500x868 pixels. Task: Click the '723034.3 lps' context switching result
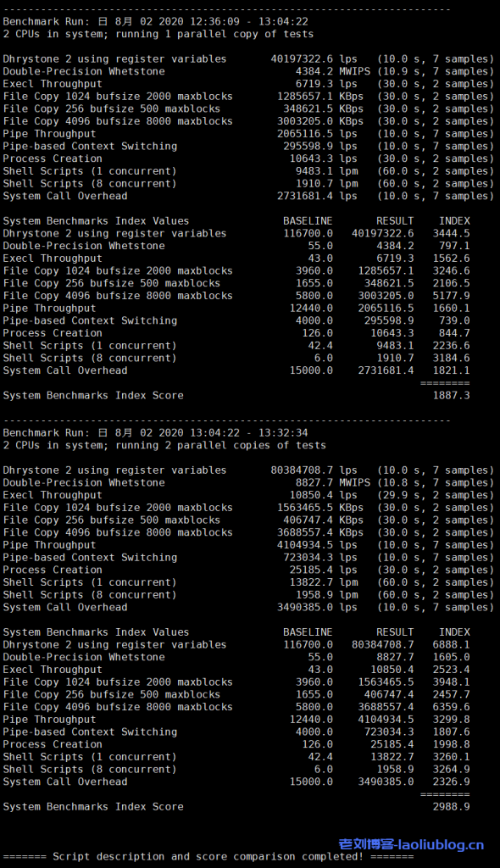click(320, 558)
